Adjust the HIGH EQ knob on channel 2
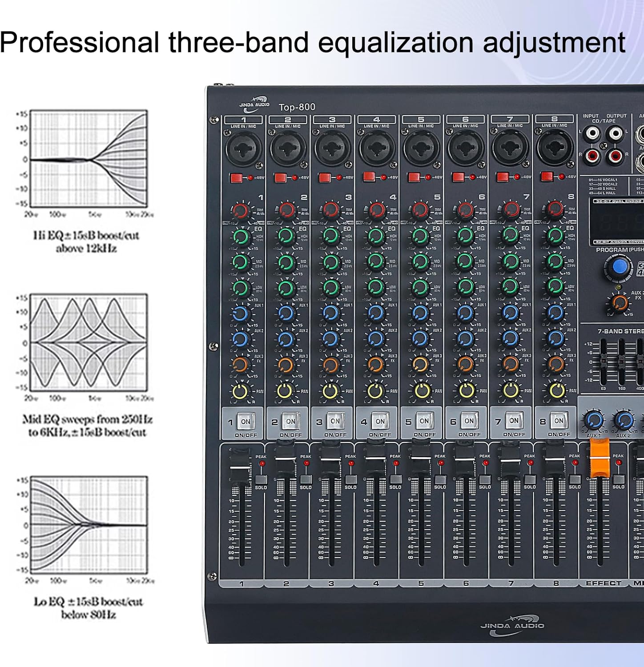This screenshot has height=667, width=644. 286,236
